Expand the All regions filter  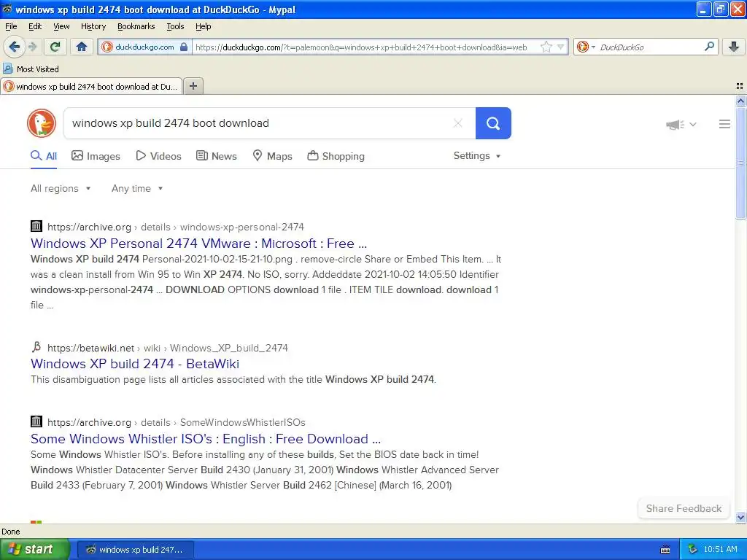point(61,189)
